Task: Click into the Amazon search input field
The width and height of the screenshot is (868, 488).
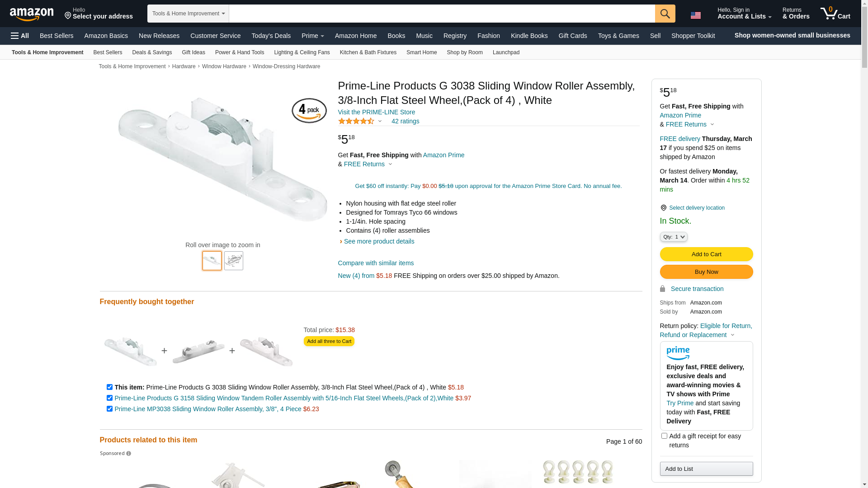Action: click(442, 14)
